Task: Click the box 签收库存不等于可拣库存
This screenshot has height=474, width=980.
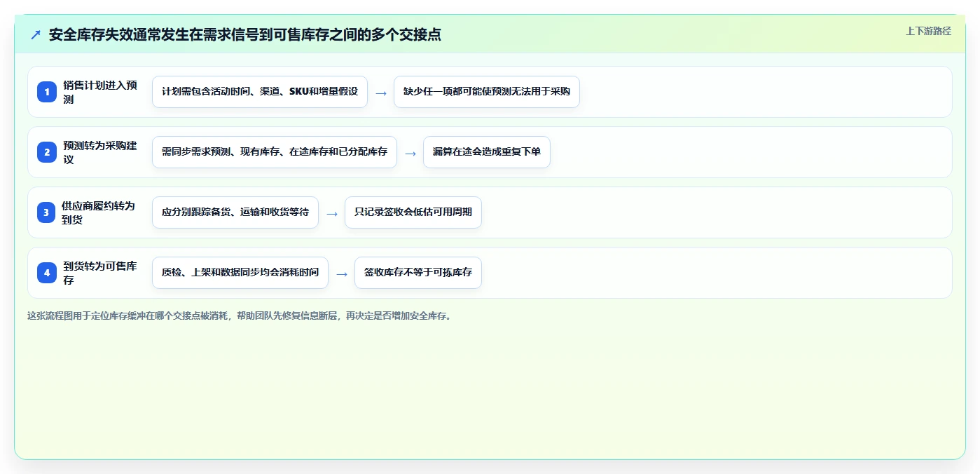Action: pos(418,273)
